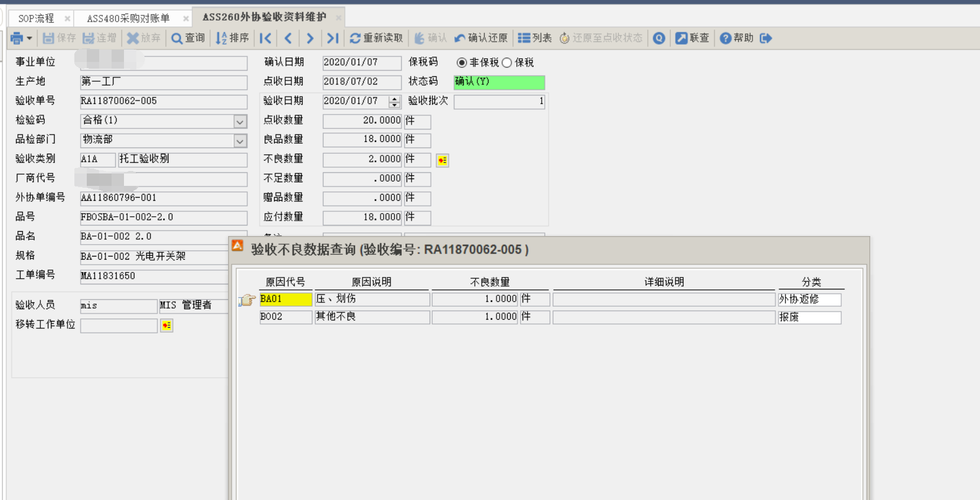
Task: Open the print options dropdown arrow
Action: click(x=29, y=38)
